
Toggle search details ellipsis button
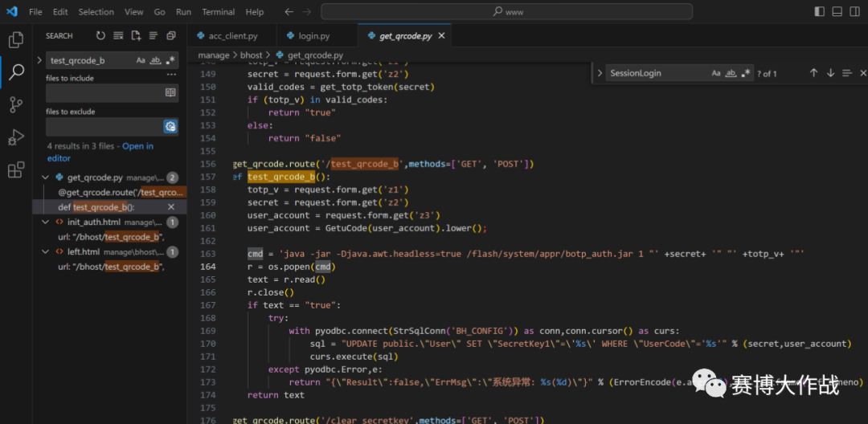(172, 75)
